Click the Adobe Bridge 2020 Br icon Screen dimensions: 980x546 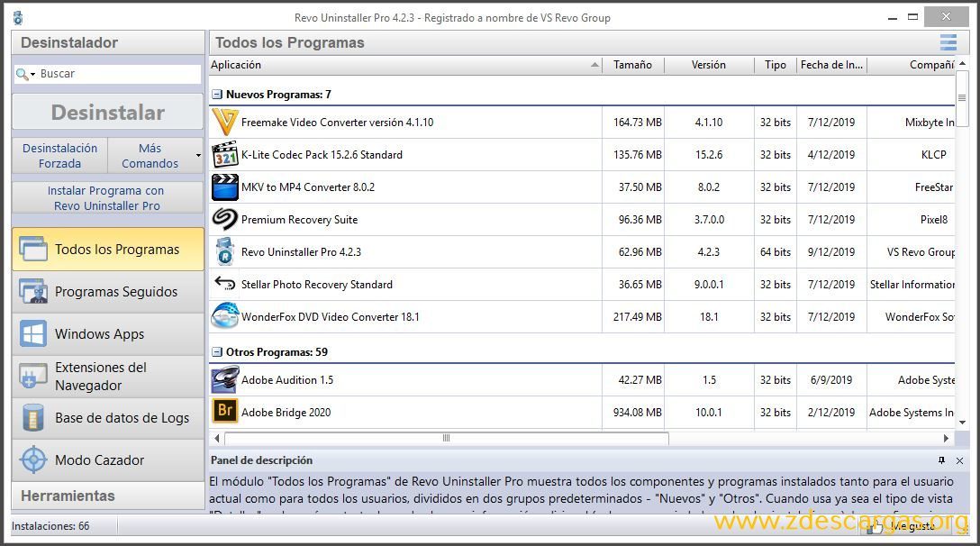click(x=225, y=412)
